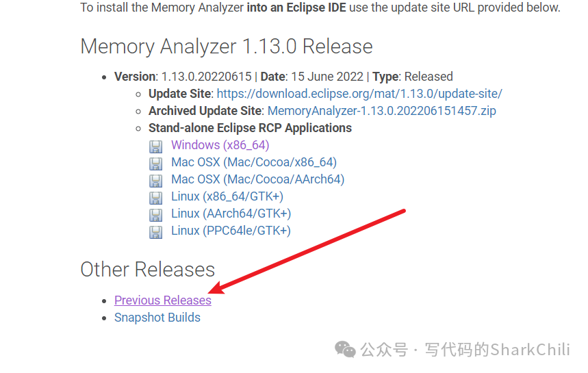Click the disk icon next to Linux PPC64le
588x373 pixels.
tap(156, 232)
